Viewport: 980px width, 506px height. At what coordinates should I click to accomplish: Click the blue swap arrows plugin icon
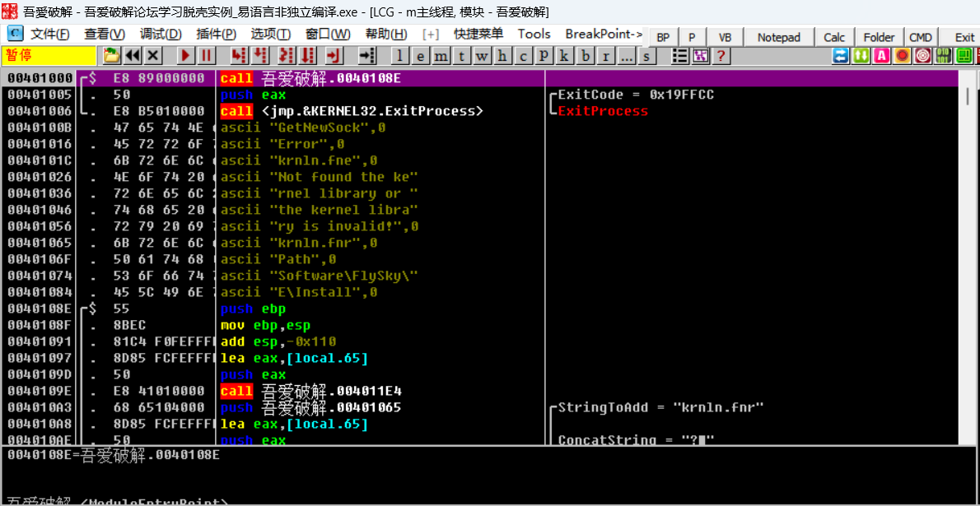(x=842, y=56)
